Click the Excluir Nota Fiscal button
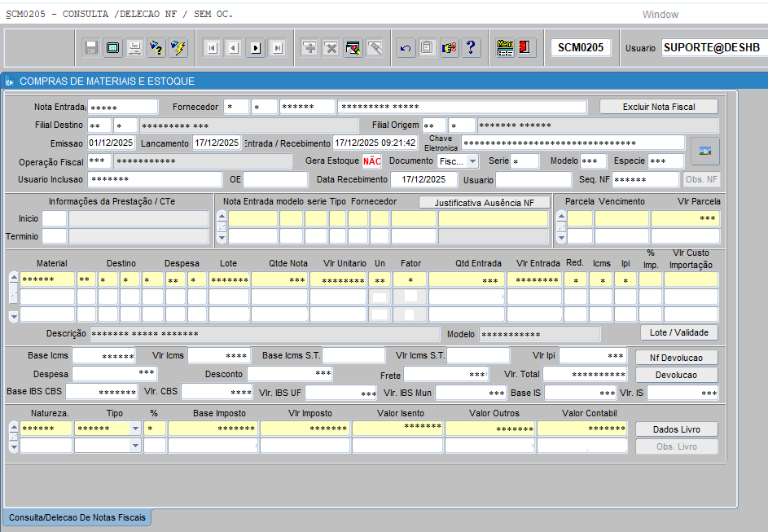This screenshot has width=768, height=532. click(659, 107)
